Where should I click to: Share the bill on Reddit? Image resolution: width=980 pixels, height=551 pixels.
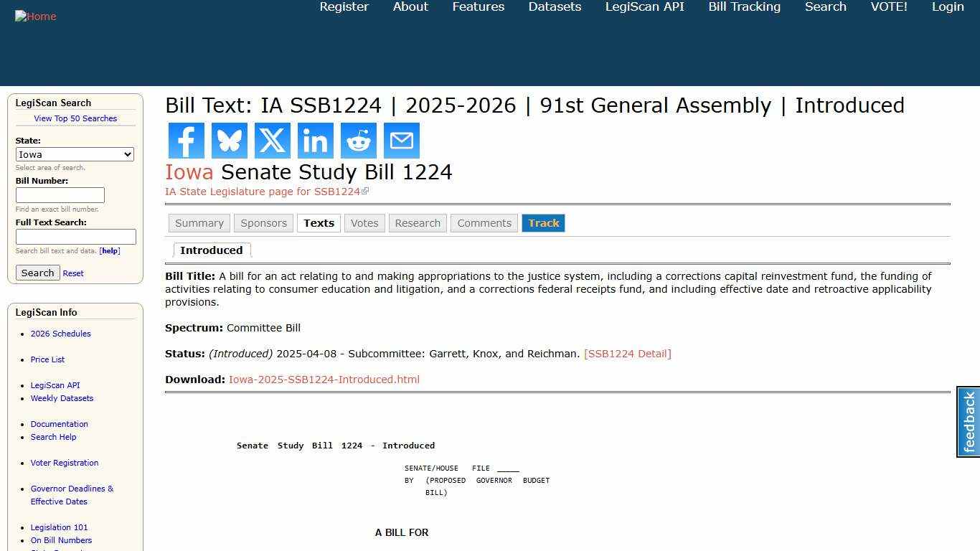click(x=358, y=141)
